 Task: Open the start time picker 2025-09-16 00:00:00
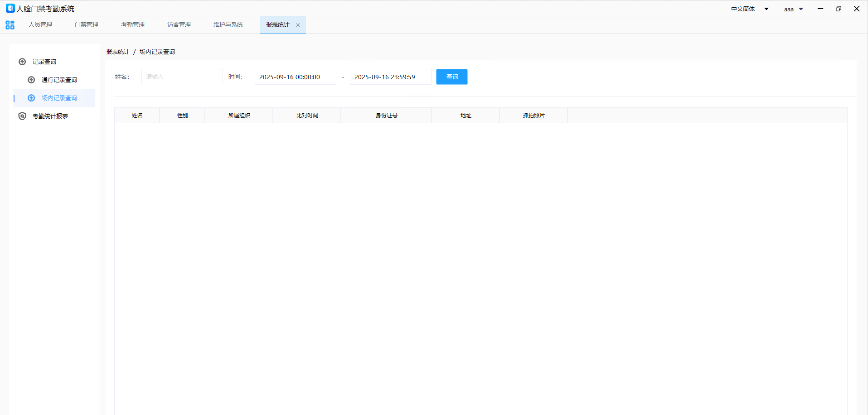(295, 77)
